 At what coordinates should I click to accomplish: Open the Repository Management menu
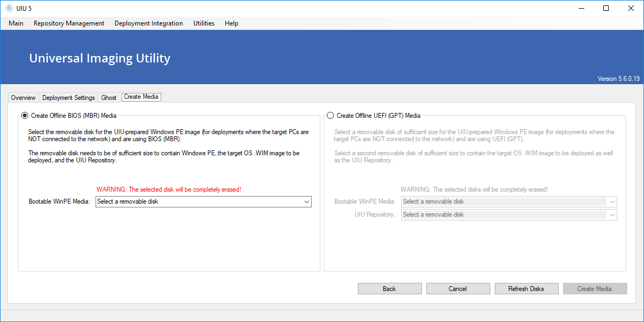(69, 23)
